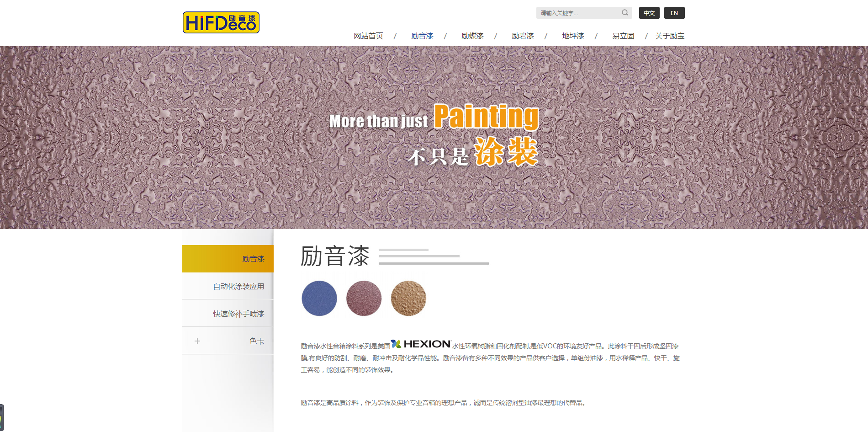Open the 地坪漆 navigation item
This screenshot has height=432, width=868.
pos(573,36)
